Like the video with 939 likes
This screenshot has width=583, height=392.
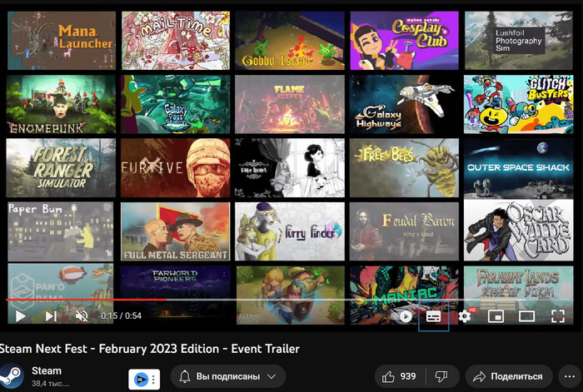pos(399,376)
